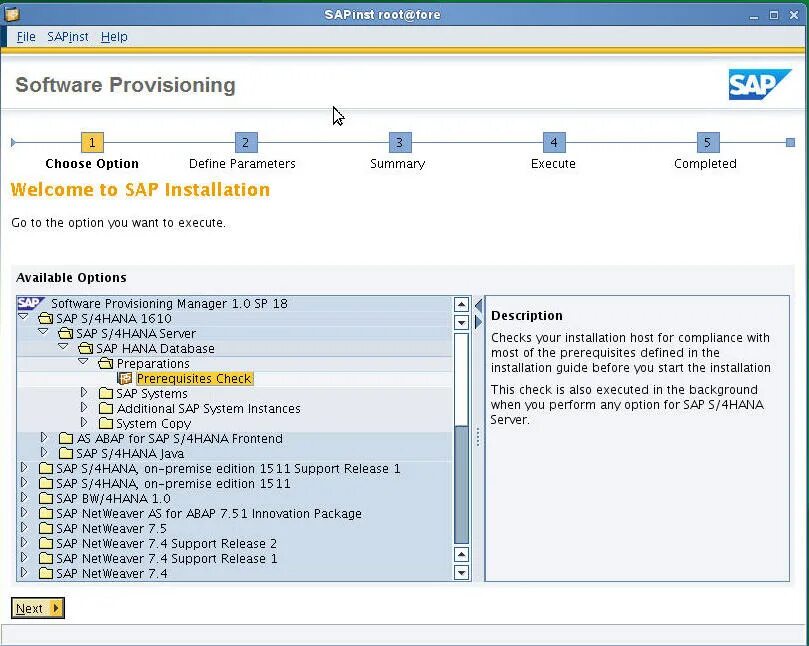Image resolution: width=809 pixels, height=646 pixels.
Task: Open the File menu
Action: coord(26,37)
